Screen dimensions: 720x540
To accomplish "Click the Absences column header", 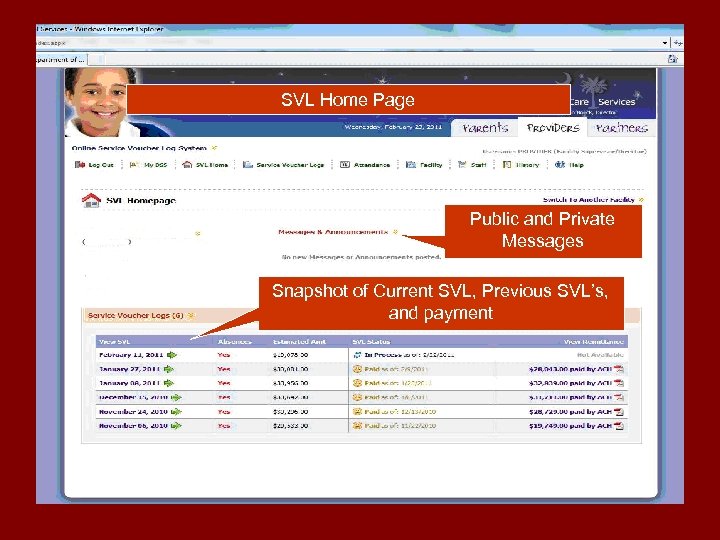I will [235, 342].
